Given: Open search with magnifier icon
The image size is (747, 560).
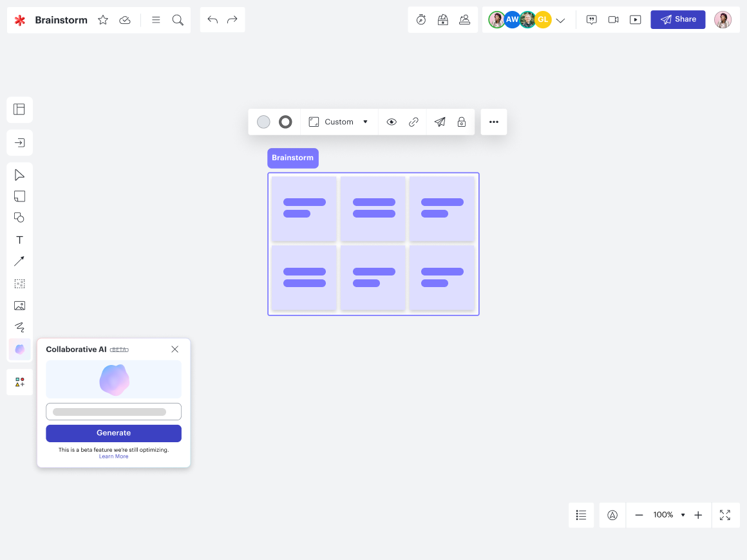Looking at the screenshot, I should pos(178,20).
